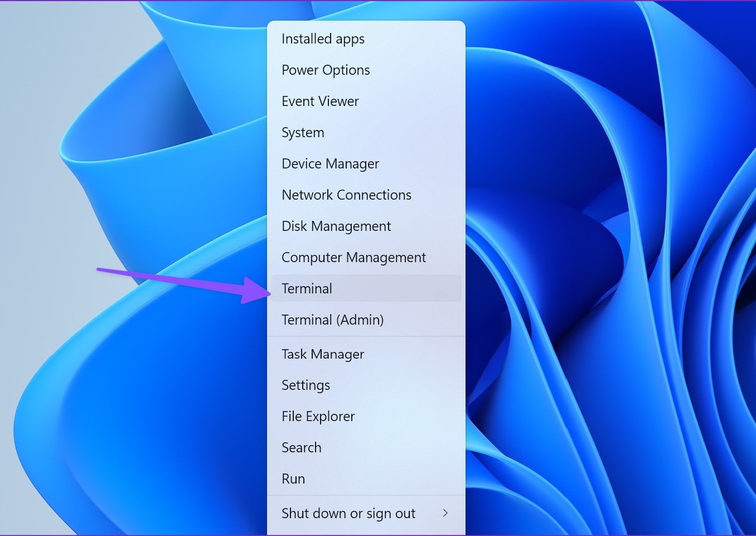Image resolution: width=756 pixels, height=536 pixels.
Task: Expand the Shut down or sign out submenu chevron
Action: (445, 513)
